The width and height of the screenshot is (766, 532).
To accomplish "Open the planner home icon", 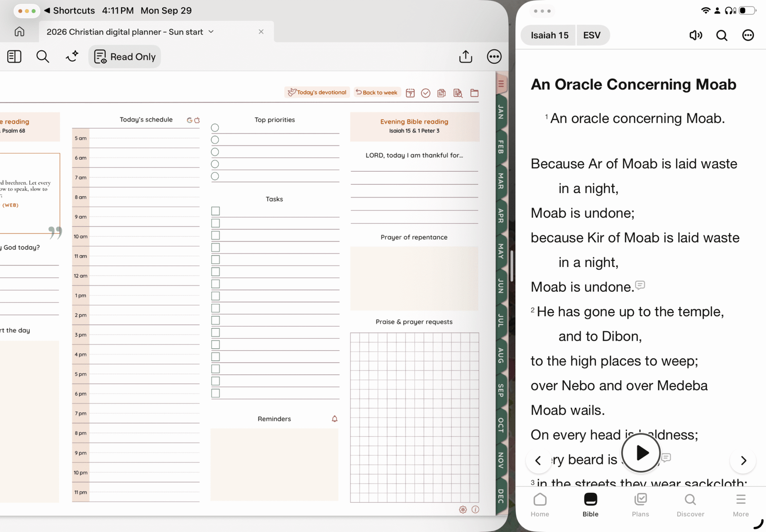I will coord(19,32).
